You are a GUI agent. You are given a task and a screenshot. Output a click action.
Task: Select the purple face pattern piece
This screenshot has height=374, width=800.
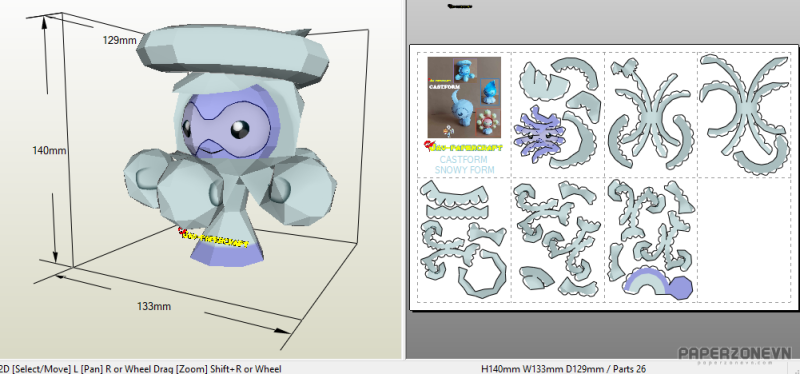point(539,134)
